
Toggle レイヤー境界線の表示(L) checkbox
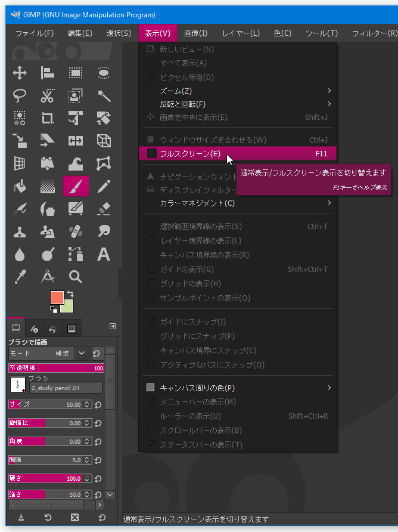coord(151,240)
